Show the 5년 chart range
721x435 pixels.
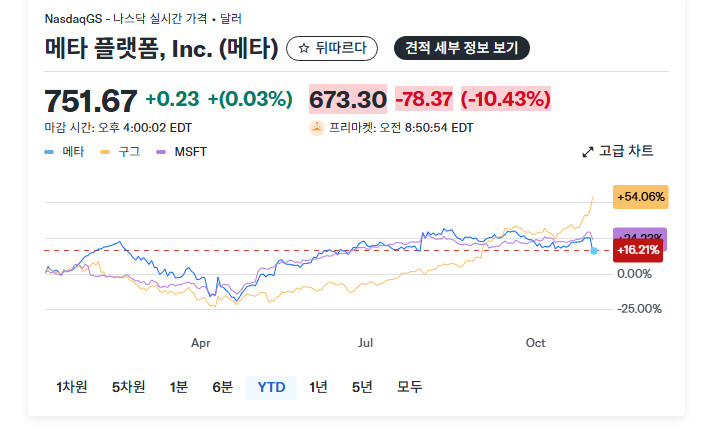(361, 387)
